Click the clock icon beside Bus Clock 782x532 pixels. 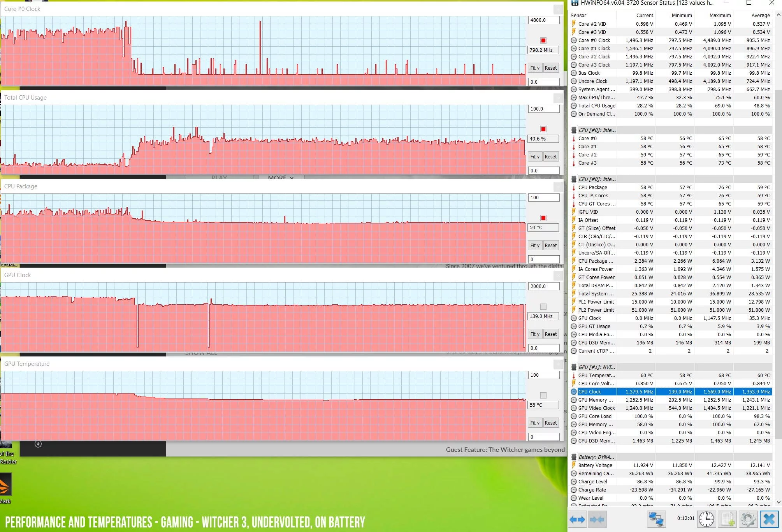point(574,73)
